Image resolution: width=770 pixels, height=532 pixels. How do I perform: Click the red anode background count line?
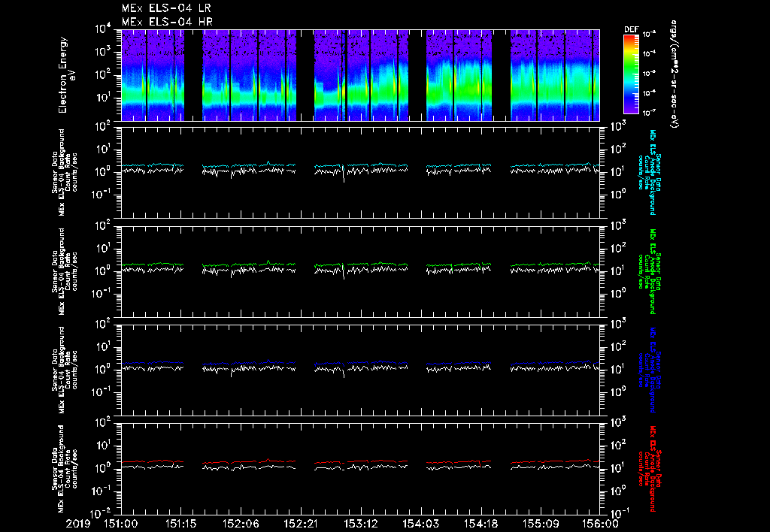click(x=360, y=462)
